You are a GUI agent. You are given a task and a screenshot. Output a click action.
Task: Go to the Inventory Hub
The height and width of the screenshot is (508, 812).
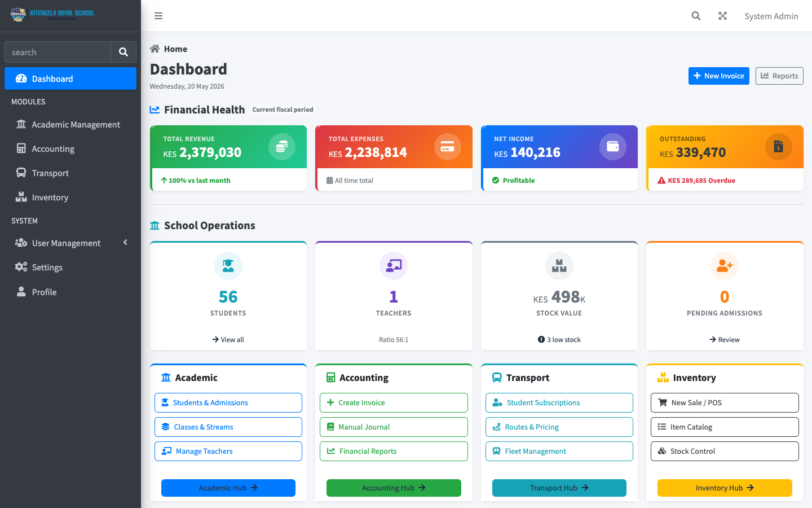(725, 488)
